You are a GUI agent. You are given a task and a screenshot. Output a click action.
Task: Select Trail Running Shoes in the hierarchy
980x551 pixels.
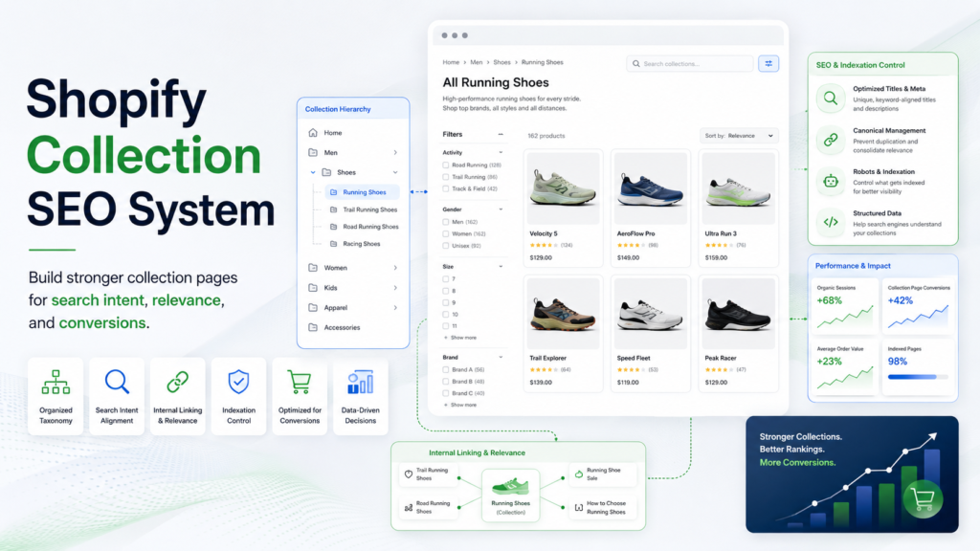[370, 209]
